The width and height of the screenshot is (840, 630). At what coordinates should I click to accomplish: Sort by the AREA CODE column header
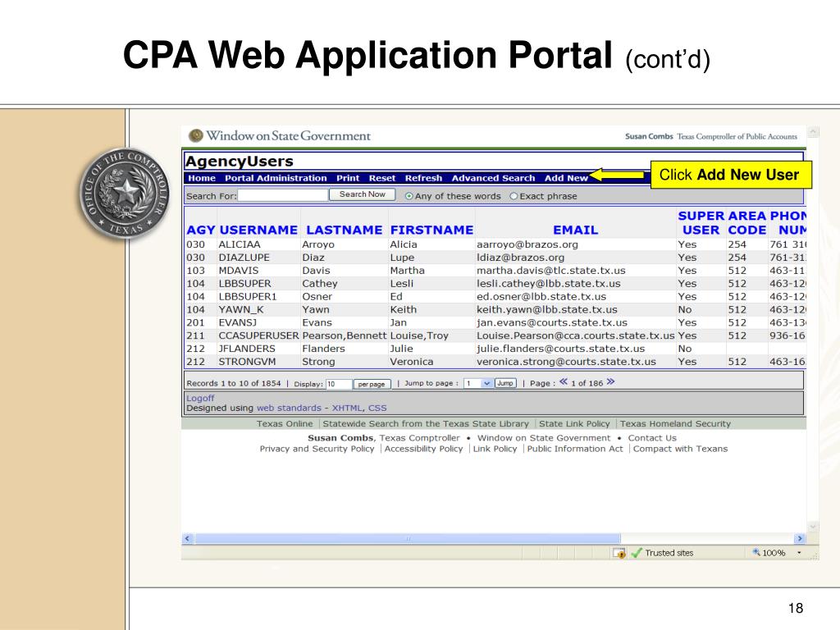tap(746, 223)
